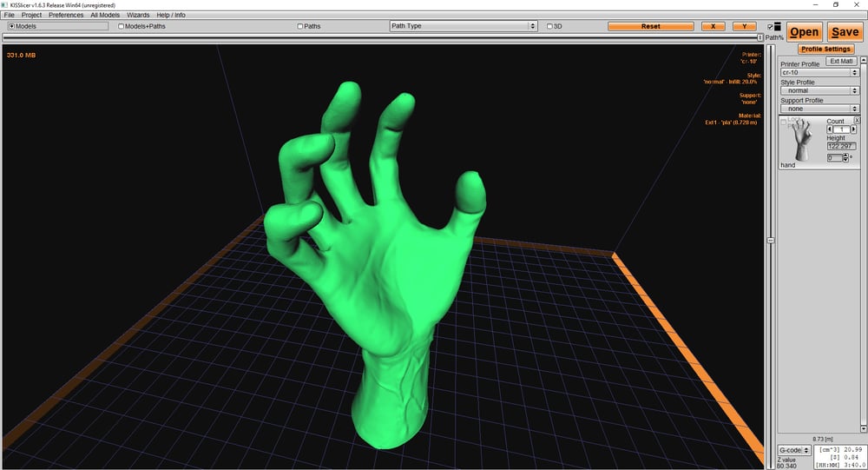Click the X view button
This screenshot has height=470, width=868.
[713, 26]
